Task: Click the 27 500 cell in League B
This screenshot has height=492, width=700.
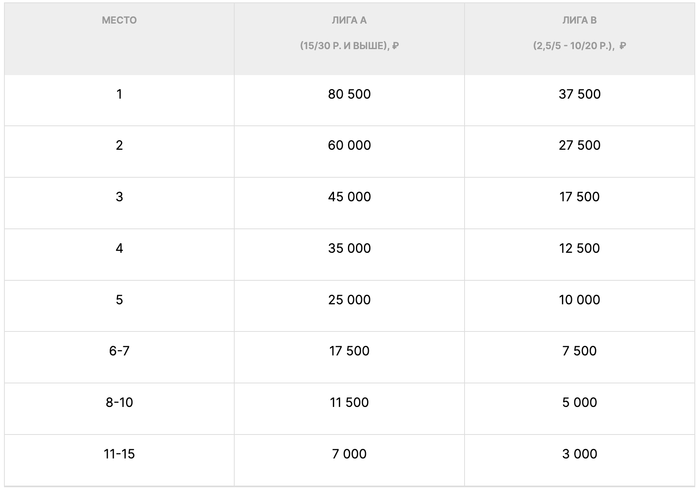Action: coord(580,146)
